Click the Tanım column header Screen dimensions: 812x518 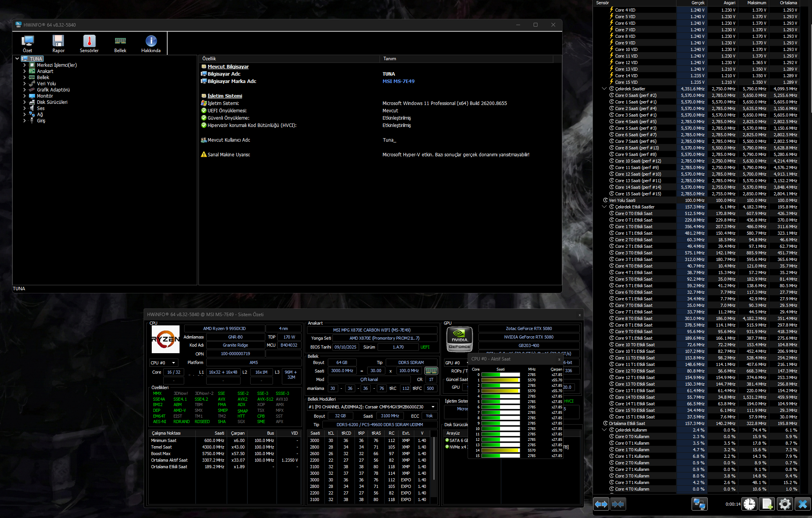point(467,59)
